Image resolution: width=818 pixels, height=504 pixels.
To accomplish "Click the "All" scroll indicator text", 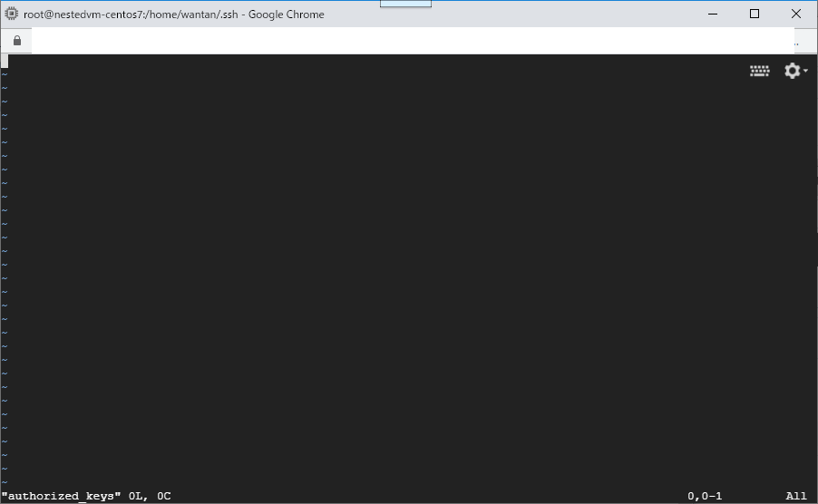I will point(796,496).
